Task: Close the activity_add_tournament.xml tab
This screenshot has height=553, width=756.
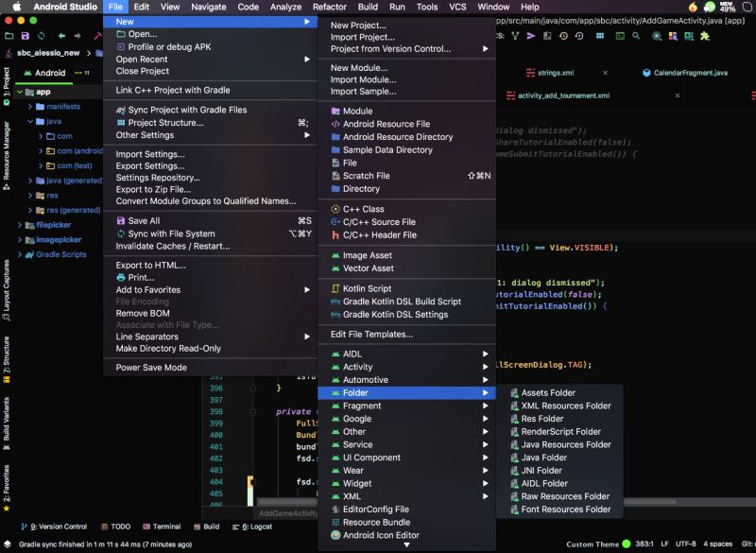Action: coord(678,95)
